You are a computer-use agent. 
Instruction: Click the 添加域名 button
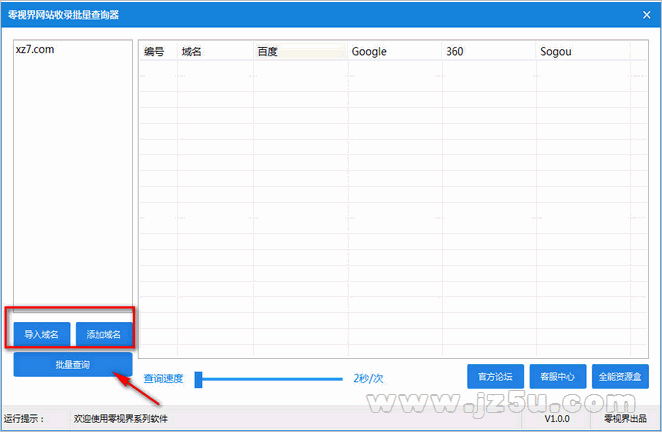[104, 334]
